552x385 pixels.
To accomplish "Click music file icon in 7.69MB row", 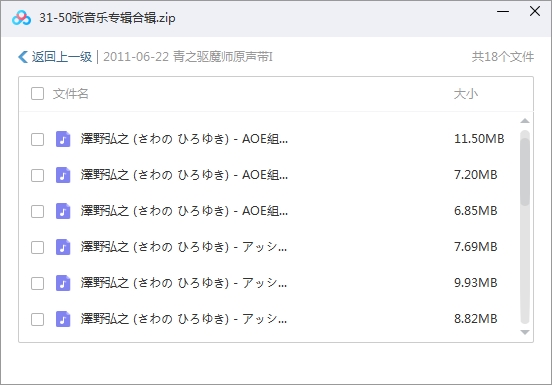I will 63,247.
